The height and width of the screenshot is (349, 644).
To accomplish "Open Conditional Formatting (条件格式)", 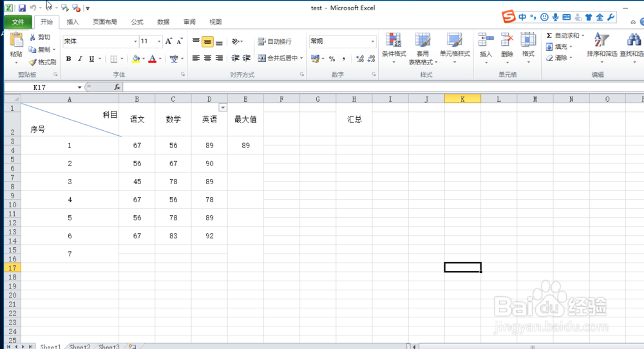I will pos(394,48).
